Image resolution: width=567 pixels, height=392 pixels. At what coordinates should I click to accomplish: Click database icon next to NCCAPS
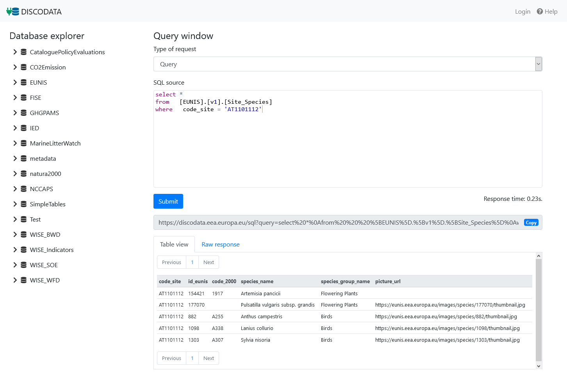point(24,189)
